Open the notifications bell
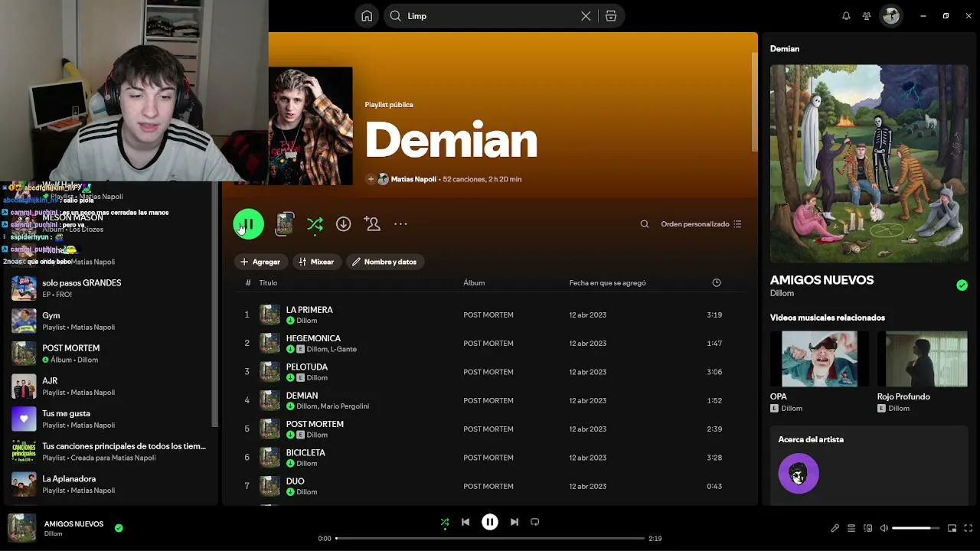980x551 pixels. point(846,16)
